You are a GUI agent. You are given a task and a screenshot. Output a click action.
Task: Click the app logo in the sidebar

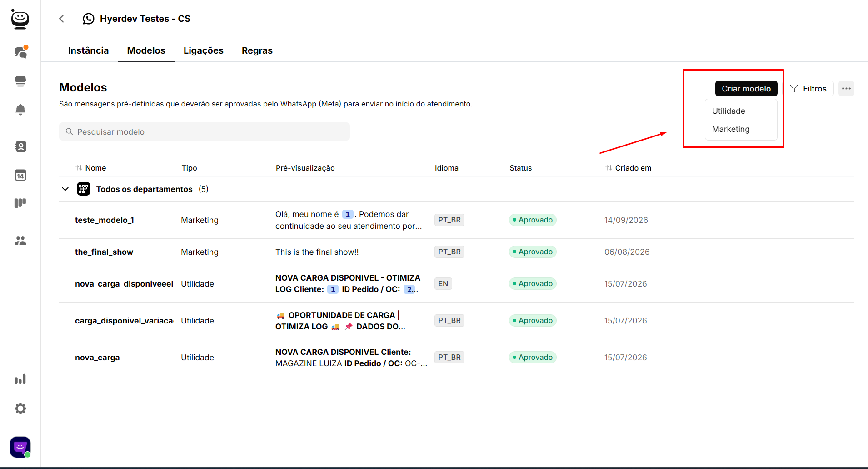20,19
